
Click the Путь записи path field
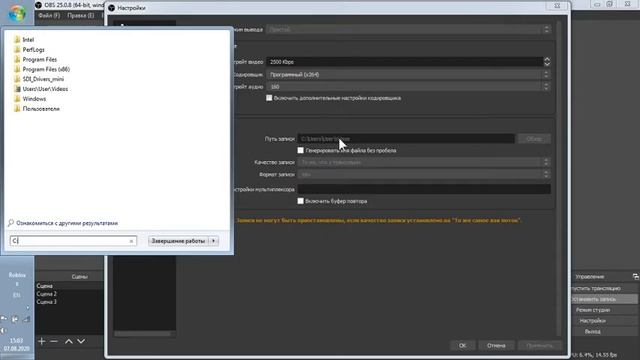pyautogui.click(x=406, y=139)
